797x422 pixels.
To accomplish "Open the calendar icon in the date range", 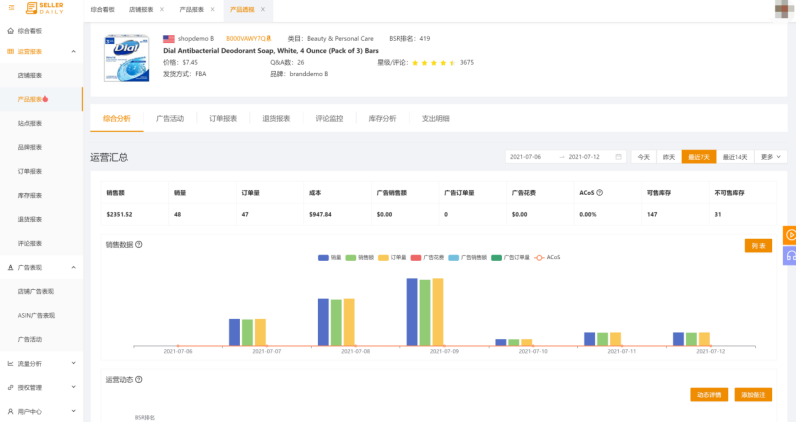I will tap(619, 157).
